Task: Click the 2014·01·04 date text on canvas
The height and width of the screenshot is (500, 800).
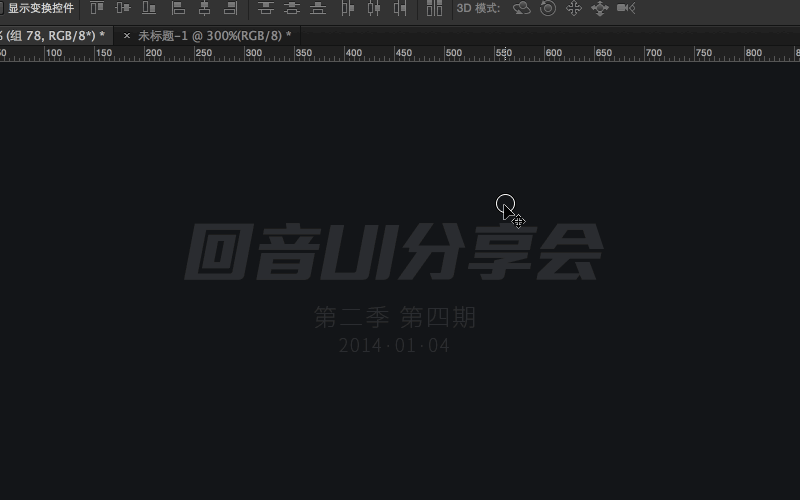Action: pos(394,345)
